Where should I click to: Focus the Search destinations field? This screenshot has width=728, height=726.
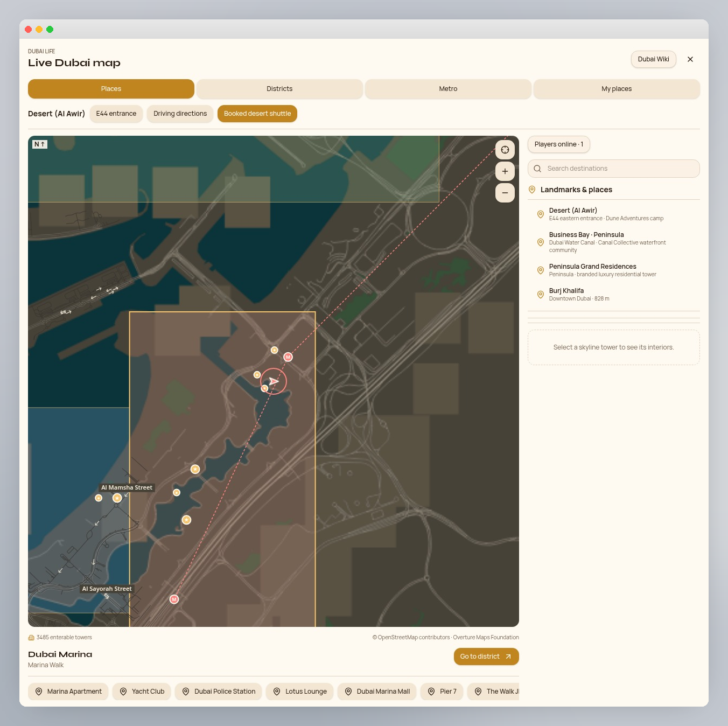614,169
